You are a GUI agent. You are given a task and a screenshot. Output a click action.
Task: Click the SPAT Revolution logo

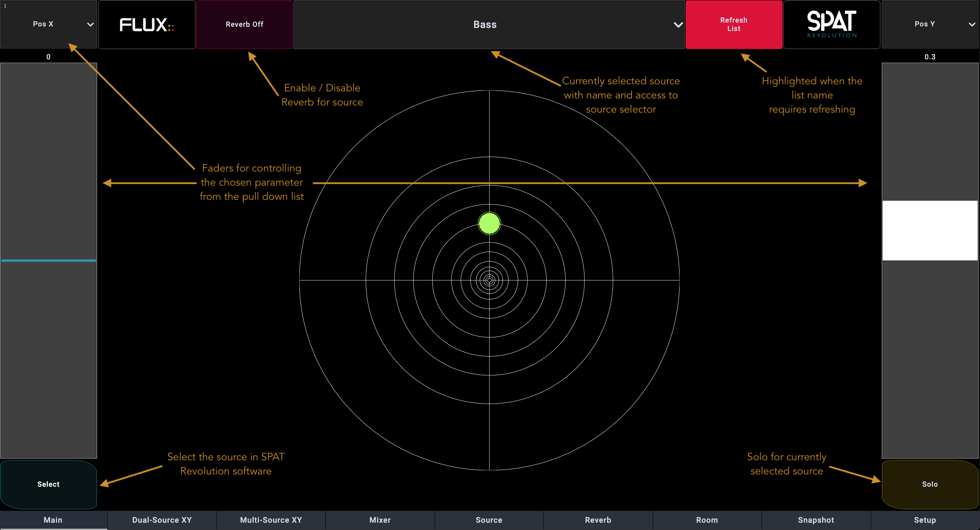click(x=831, y=25)
